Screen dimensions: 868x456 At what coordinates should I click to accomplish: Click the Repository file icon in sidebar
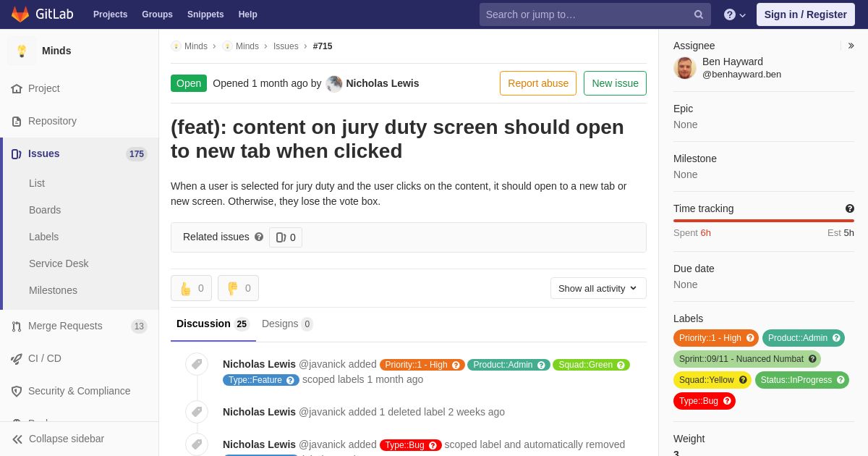click(17, 121)
